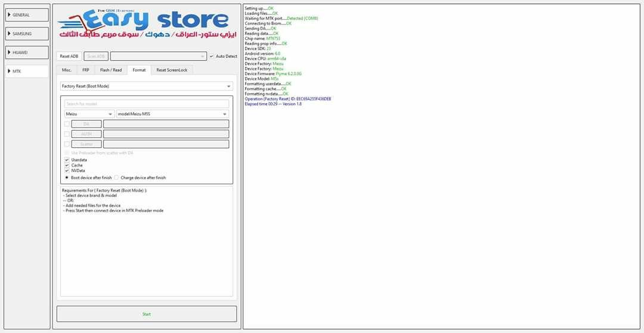This screenshot has height=333, width=644.
Task: Select the MTK sidebar section
Action: (x=27, y=71)
